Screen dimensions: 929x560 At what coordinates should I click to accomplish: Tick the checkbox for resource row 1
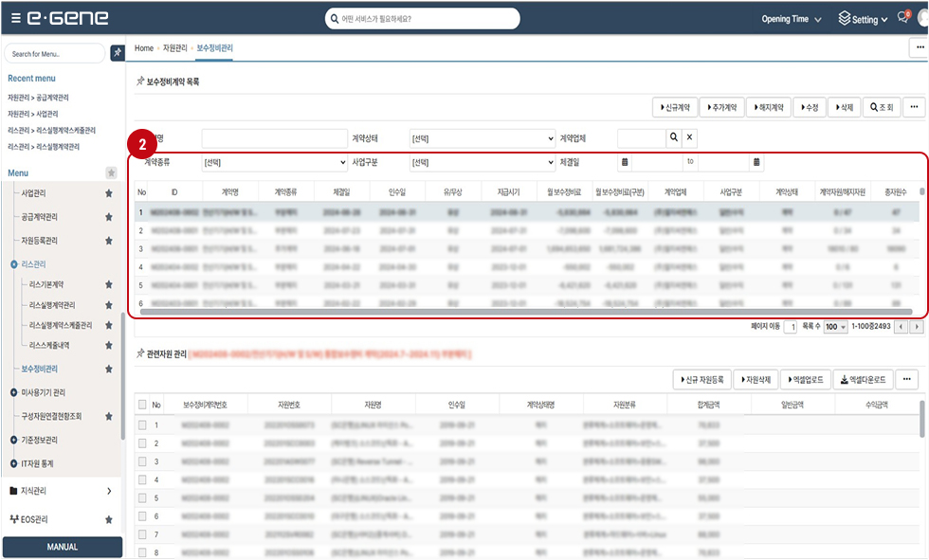point(142,425)
